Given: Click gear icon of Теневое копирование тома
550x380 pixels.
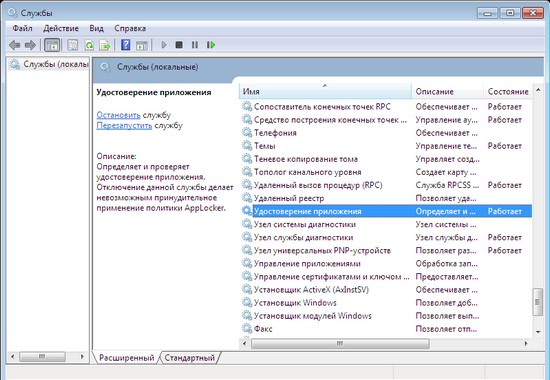Looking at the screenshot, I should coord(247,159).
